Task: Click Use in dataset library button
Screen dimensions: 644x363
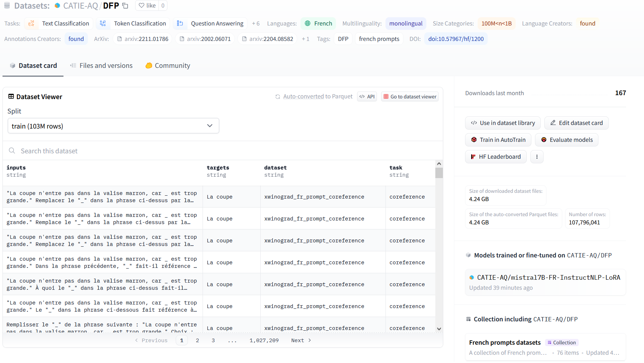Action: (x=503, y=123)
